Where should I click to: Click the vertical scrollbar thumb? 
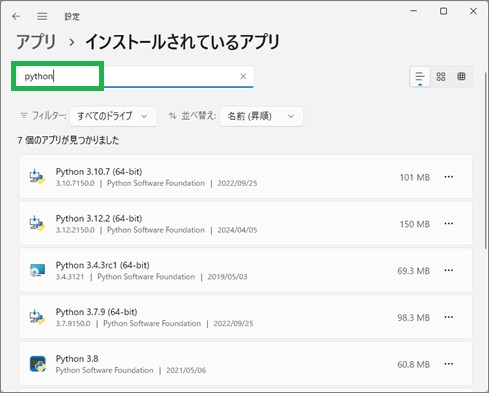click(485, 160)
